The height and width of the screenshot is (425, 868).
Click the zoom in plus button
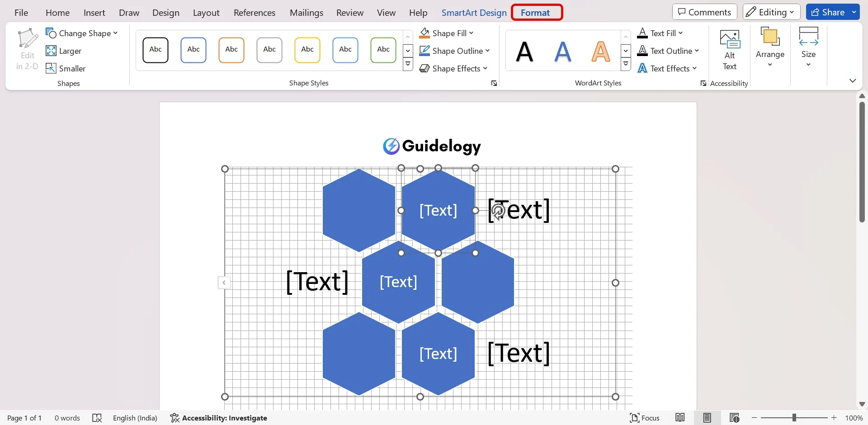[834, 418]
